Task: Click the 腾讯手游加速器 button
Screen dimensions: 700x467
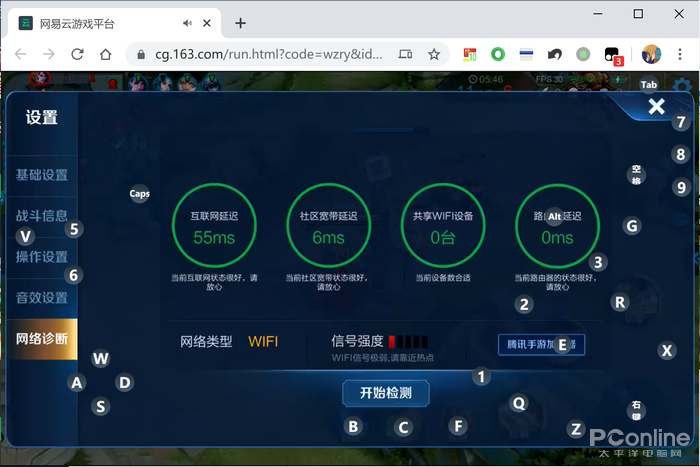Action: [x=542, y=345]
